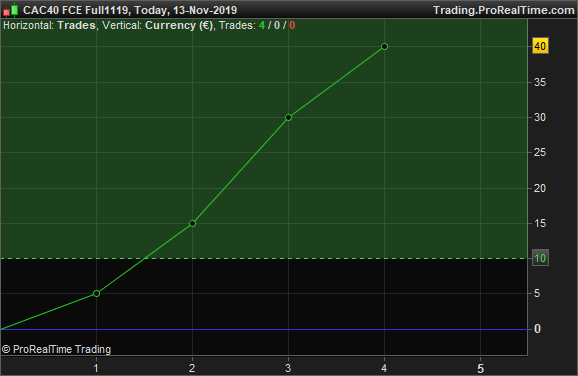The image size is (578, 376).
Task: Click the '35' vertical axis label
Action: tap(540, 82)
